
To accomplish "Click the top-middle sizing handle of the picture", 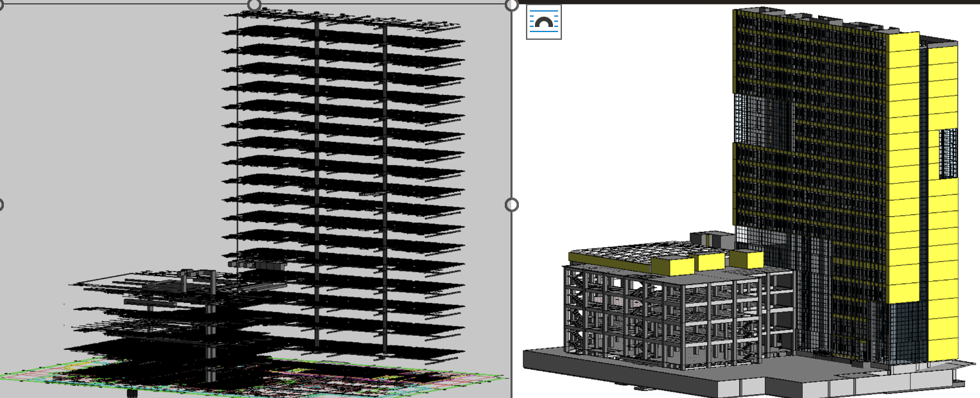I will click(254, 5).
